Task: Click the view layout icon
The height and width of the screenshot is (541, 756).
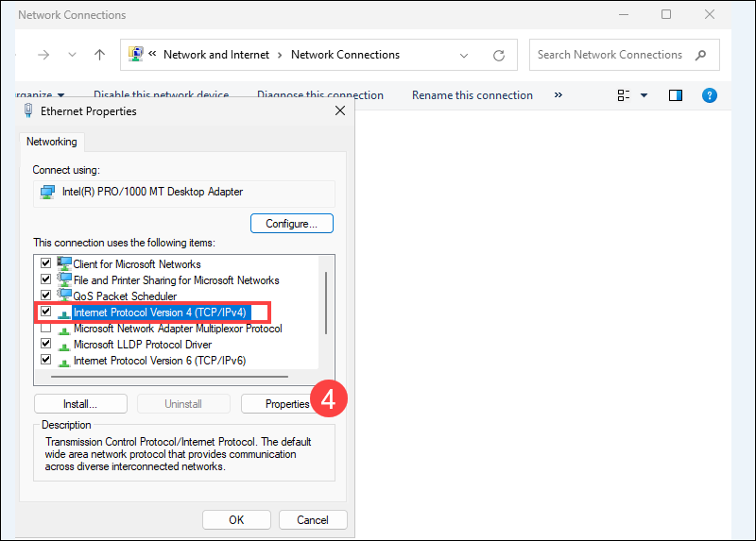Action: [623, 95]
